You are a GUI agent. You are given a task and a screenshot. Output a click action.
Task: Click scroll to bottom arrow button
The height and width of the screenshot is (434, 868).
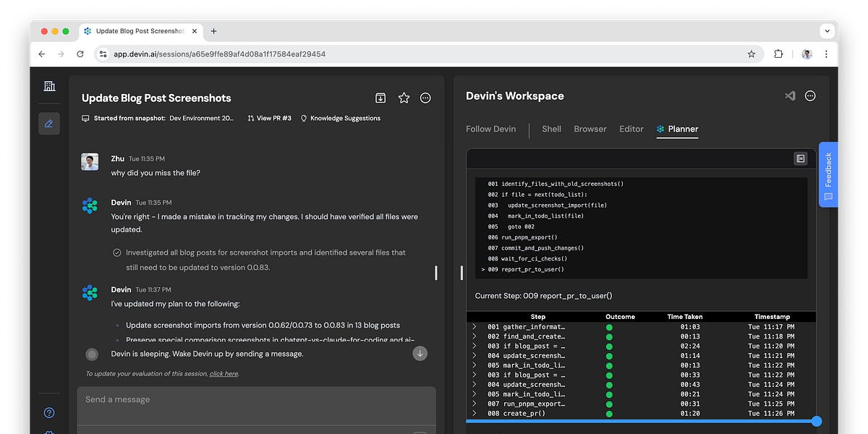420,354
